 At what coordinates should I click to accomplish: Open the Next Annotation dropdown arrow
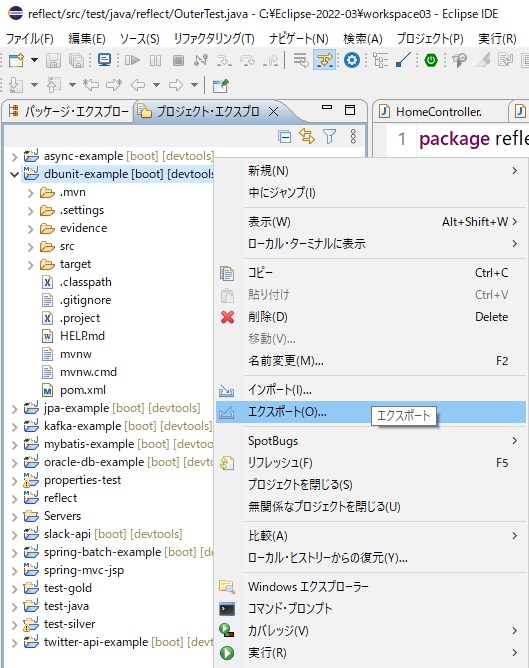click(34, 85)
